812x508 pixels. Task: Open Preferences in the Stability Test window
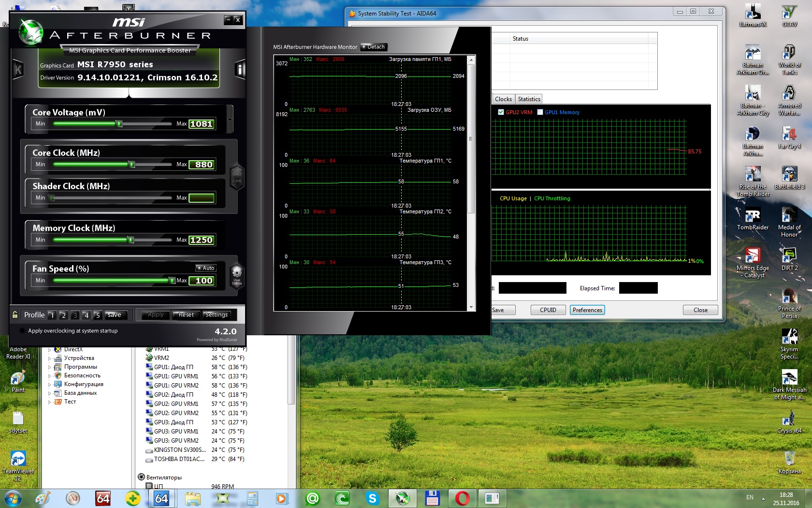point(587,310)
